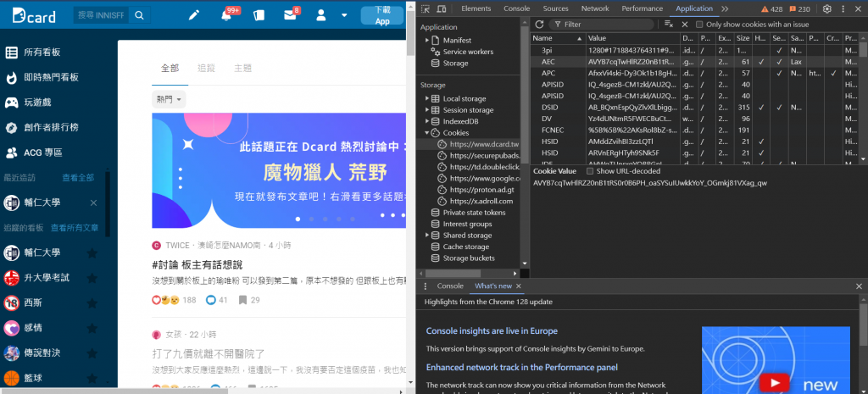
Task: Click 查看所有文章 link
Action: pyautogui.click(x=75, y=227)
